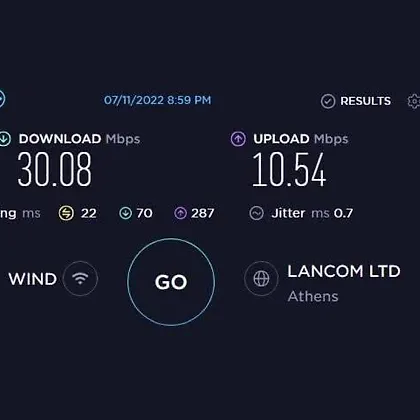Click the RESULTS checkmark icon
Image resolution: width=420 pixels, height=420 pixels.
point(328,101)
